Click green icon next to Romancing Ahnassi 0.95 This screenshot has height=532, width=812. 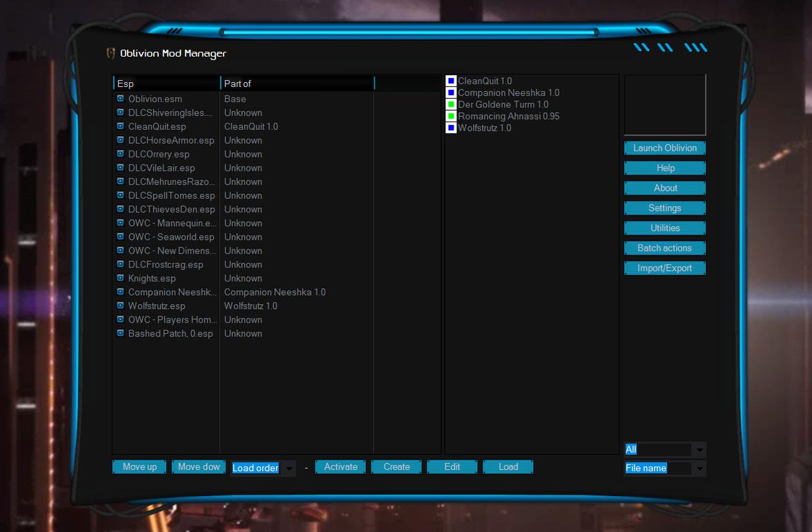[x=451, y=116]
